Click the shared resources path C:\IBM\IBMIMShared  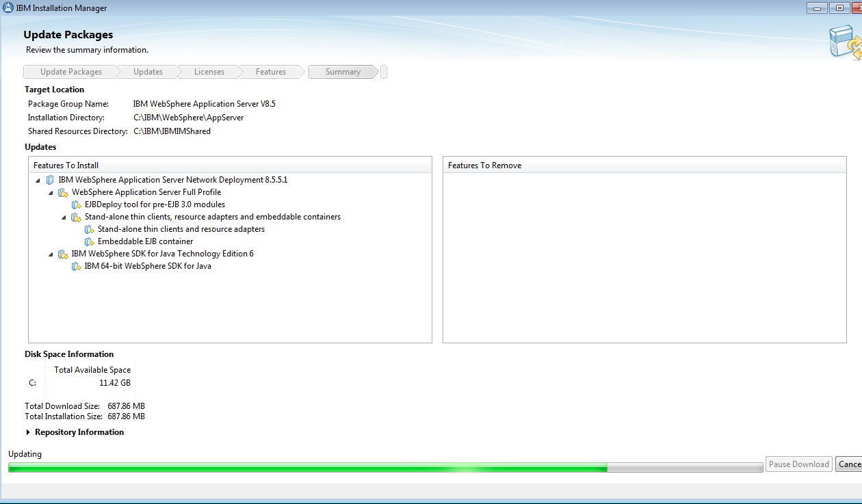coord(172,131)
